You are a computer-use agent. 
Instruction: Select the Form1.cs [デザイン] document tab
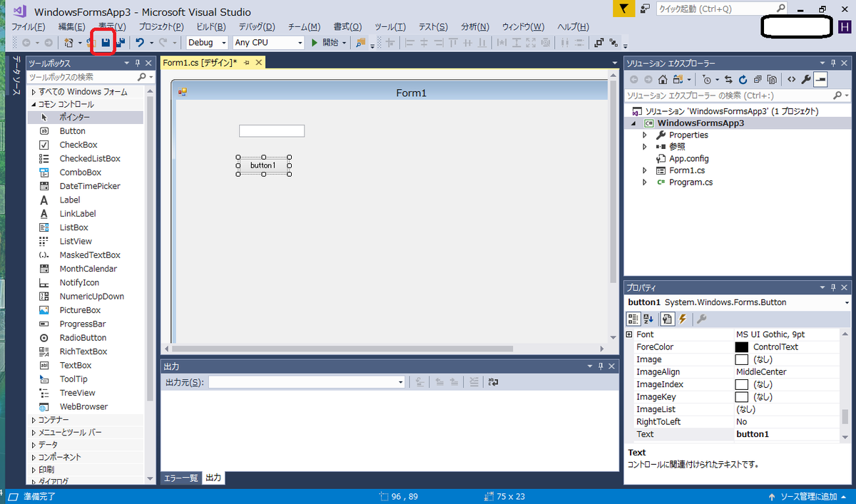200,63
